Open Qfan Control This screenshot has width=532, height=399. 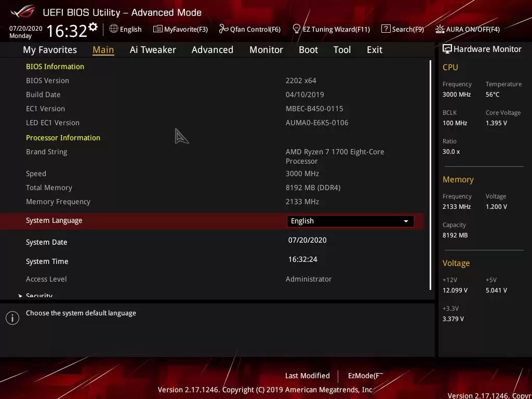(249, 29)
